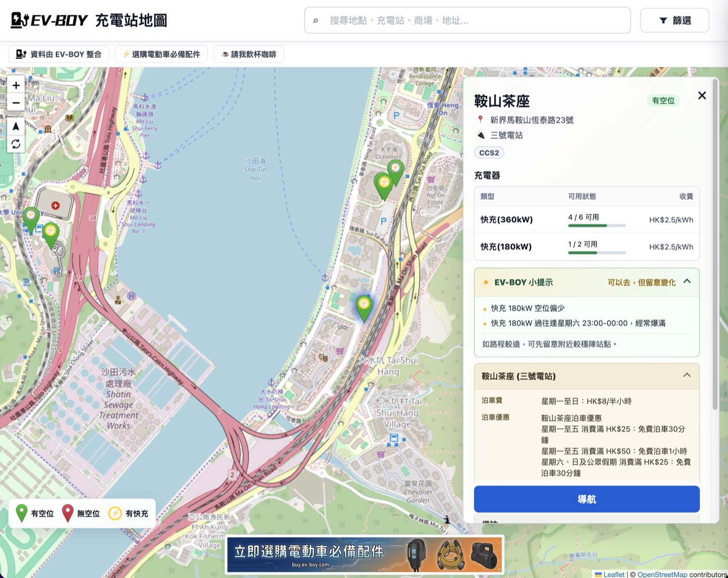Click the coffee cup icon in chip
728x578 pixels.
pos(225,54)
